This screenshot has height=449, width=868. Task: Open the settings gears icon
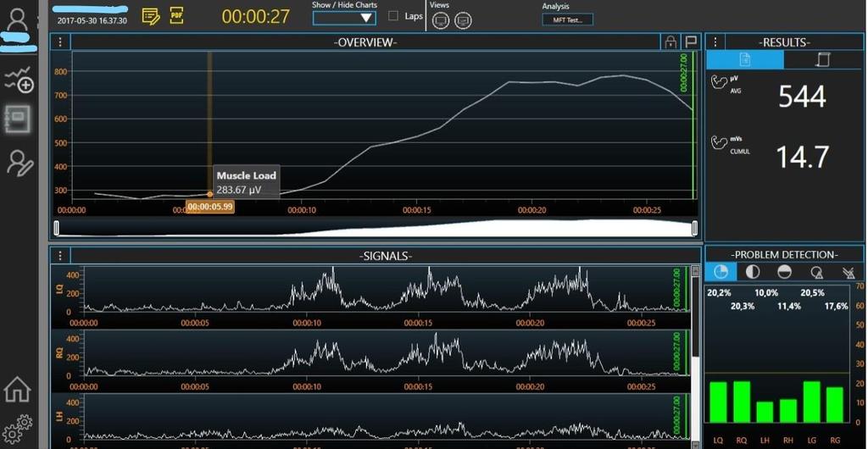pyautogui.click(x=17, y=430)
